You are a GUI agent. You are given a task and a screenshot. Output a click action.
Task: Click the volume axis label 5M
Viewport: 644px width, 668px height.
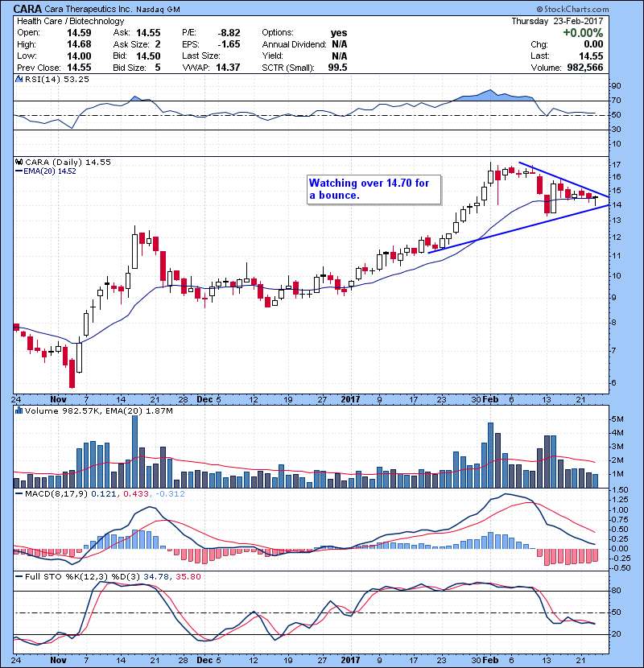click(x=617, y=419)
